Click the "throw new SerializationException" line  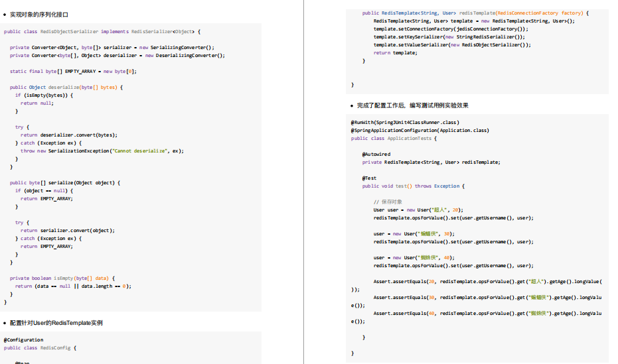click(102, 151)
